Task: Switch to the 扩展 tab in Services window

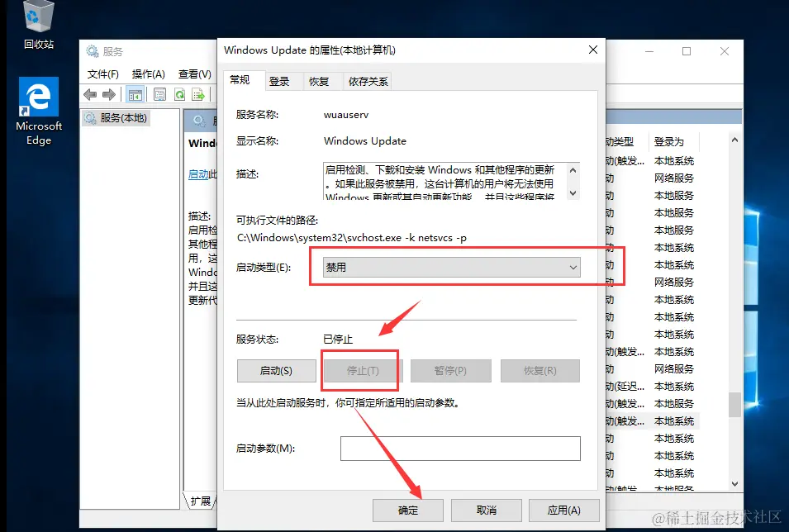Action: [x=200, y=501]
